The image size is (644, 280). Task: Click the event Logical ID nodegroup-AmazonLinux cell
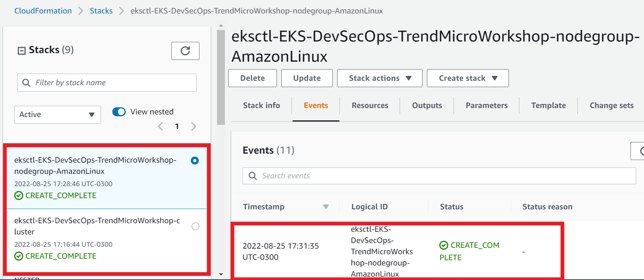click(382, 252)
